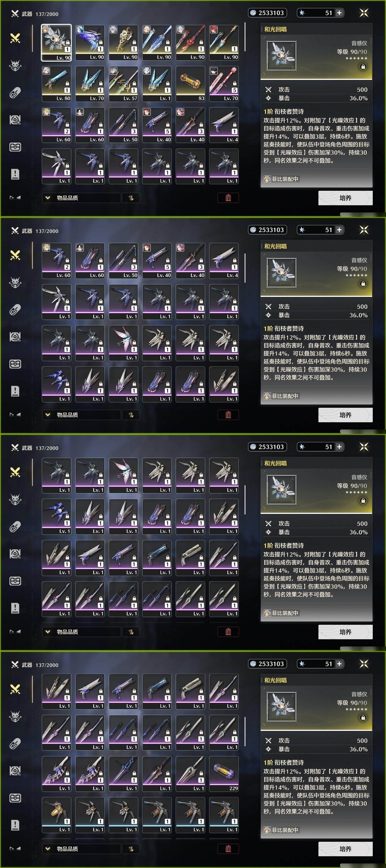
Task: Expand the sidebar arrows toggle in the topmost screen
Action: 15,198
